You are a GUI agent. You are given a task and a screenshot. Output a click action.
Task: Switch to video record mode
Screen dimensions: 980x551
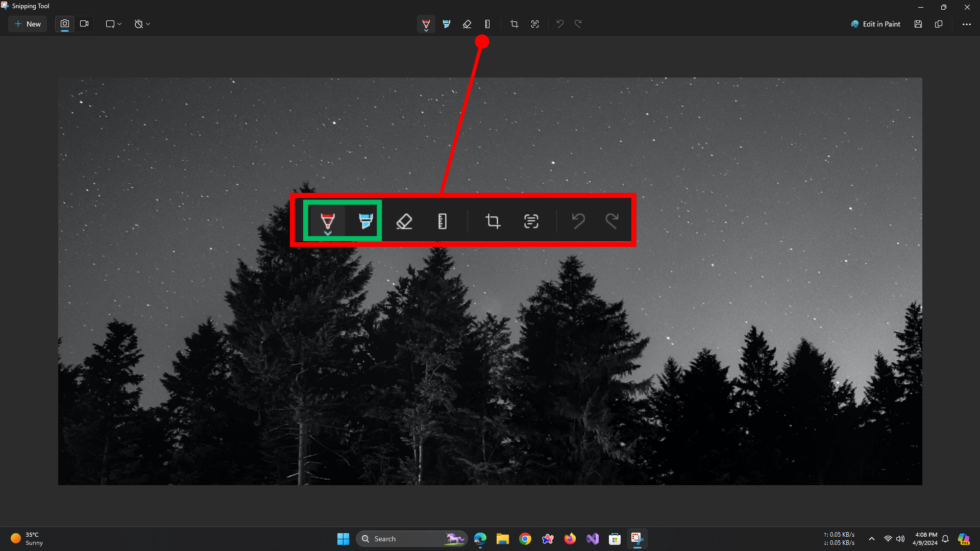84,24
